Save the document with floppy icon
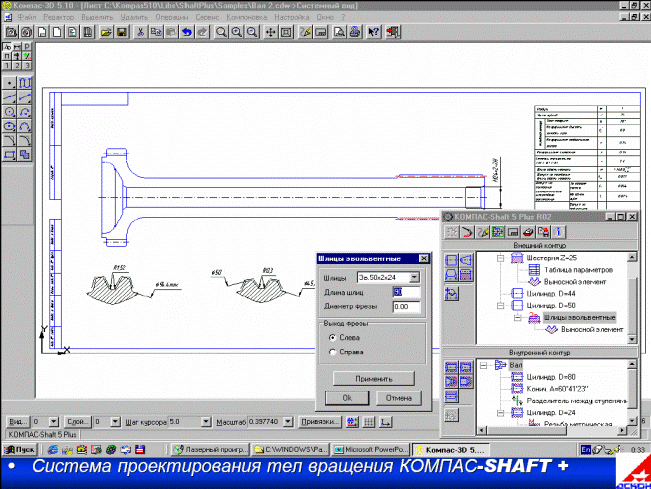Image resolution: width=651 pixels, height=489 pixels. 122,32
